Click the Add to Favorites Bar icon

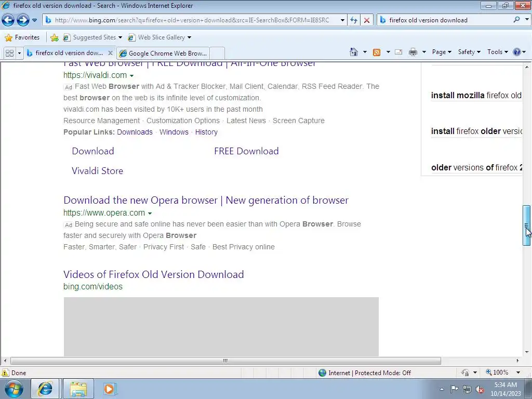coord(54,37)
